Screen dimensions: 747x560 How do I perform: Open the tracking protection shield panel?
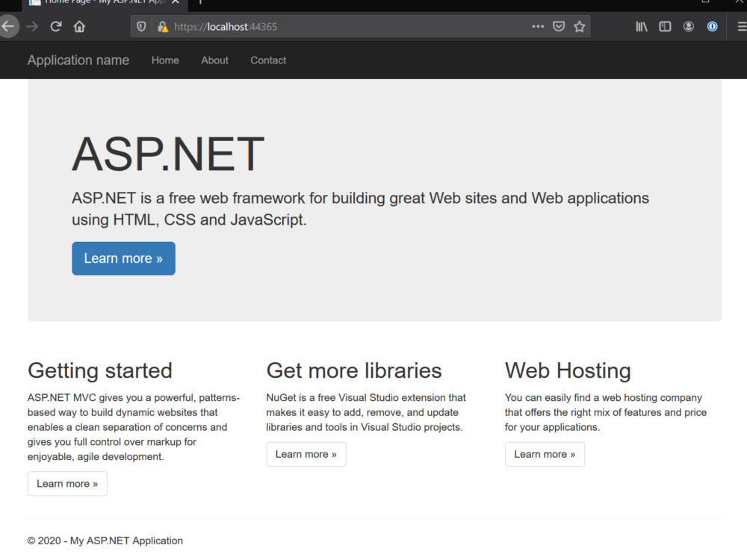tap(141, 26)
